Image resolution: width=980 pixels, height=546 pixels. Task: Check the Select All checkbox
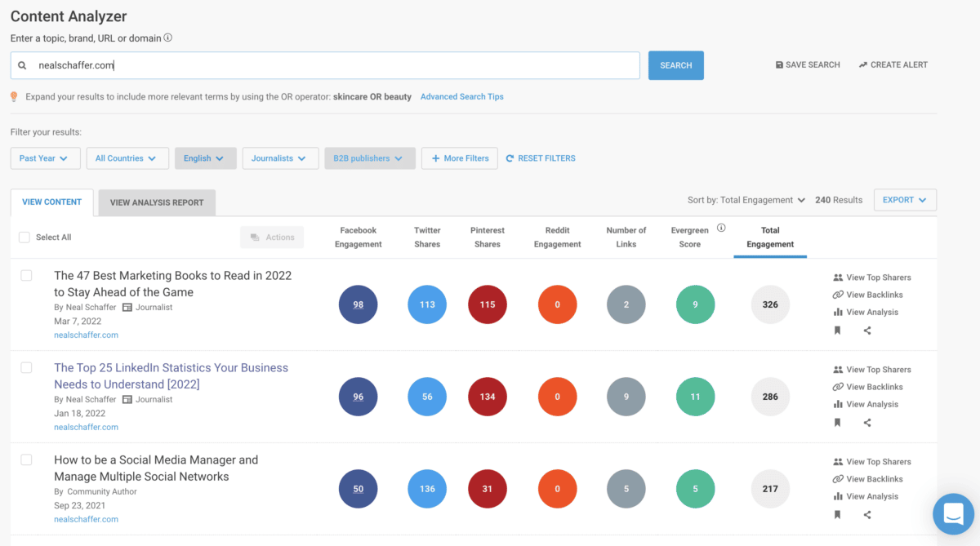(x=24, y=237)
